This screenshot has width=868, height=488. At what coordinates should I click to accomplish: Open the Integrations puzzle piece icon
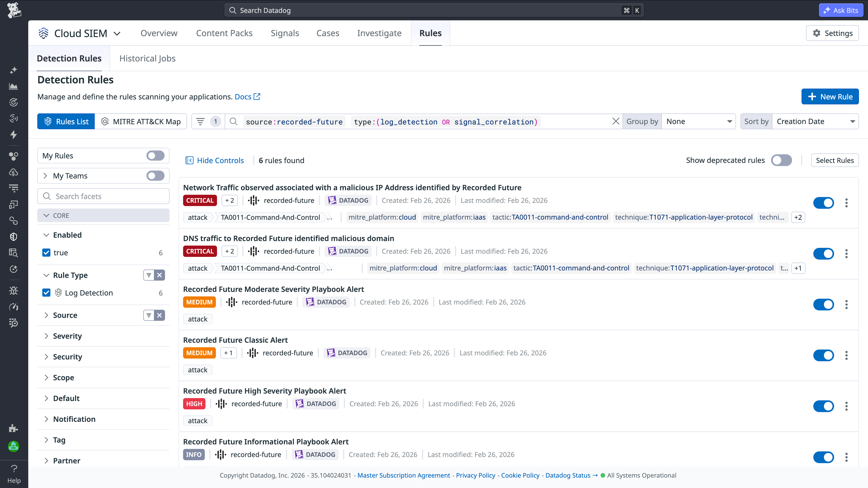click(x=14, y=428)
